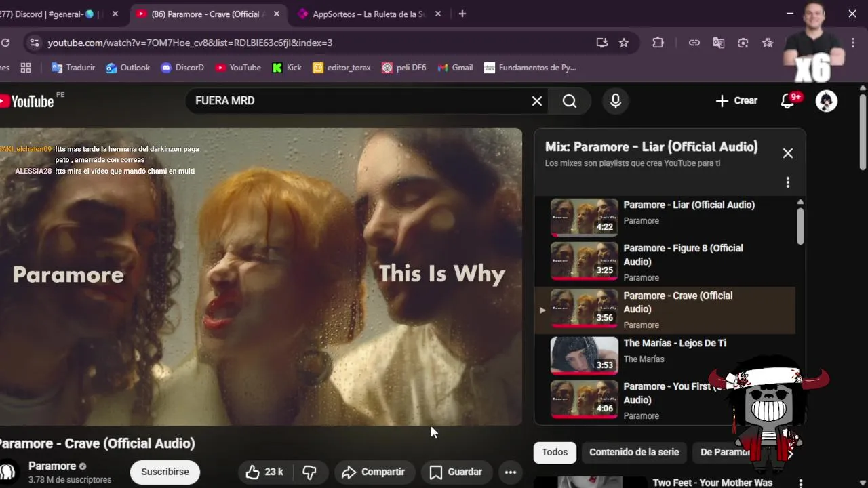Select the De Paramore filter chip

point(724,452)
